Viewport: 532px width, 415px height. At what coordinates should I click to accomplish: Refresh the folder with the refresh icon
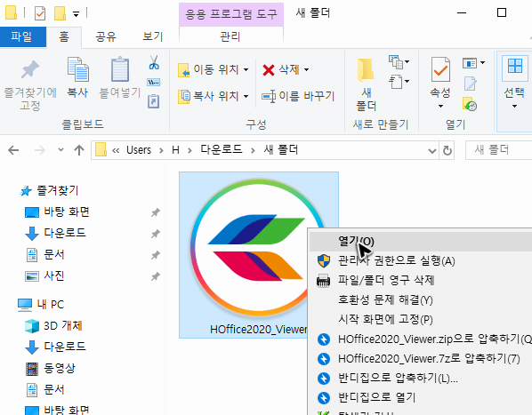[447, 151]
